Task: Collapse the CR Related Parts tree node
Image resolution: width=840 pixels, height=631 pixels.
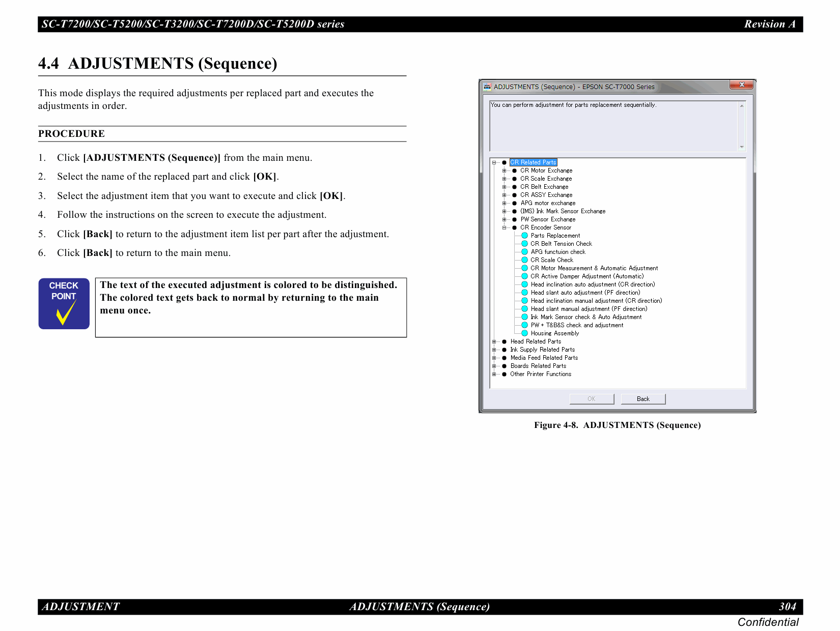Action: 494,163
